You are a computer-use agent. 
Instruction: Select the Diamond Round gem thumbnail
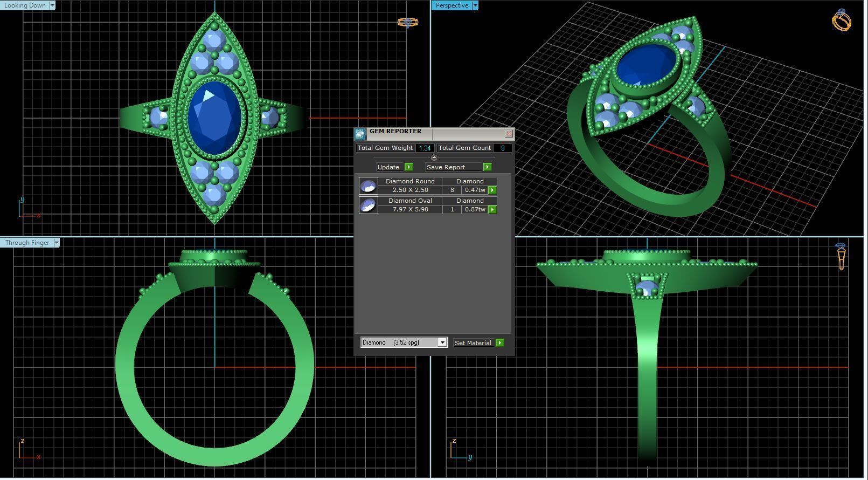point(369,186)
